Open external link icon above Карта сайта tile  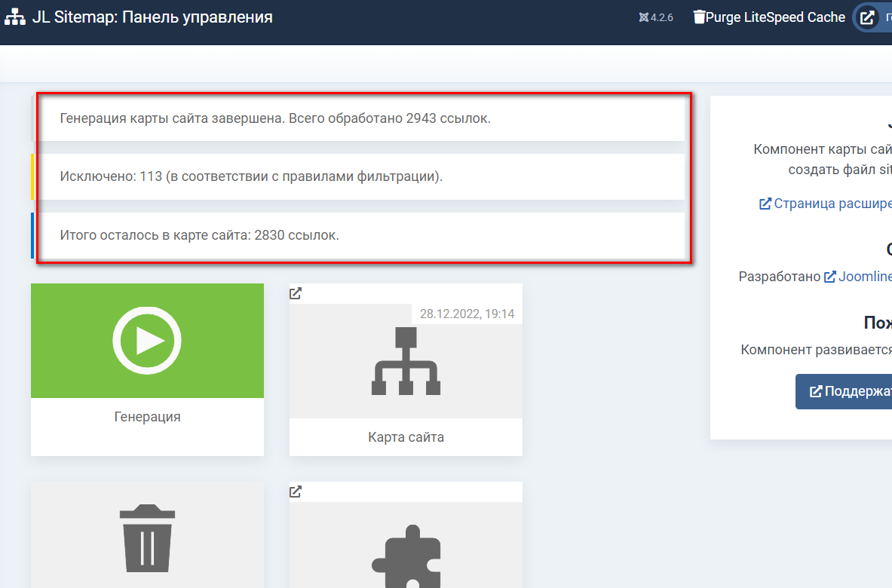296,293
